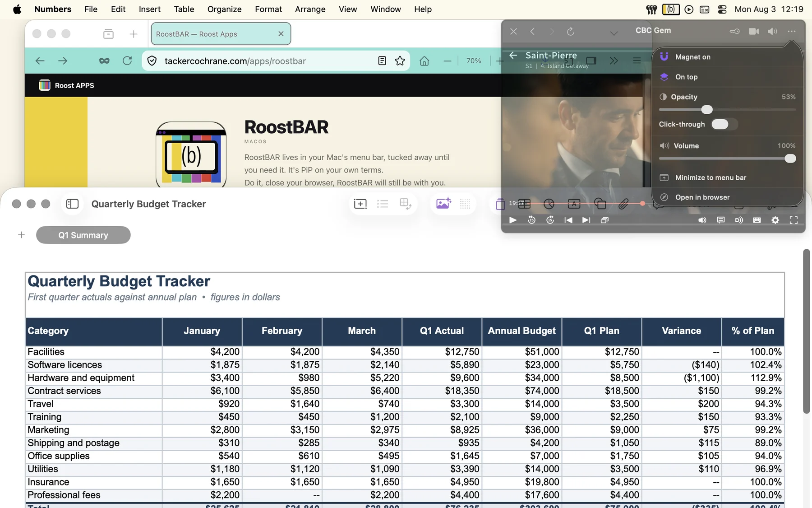Rewind 15 seconds in the CBC Gem player

tap(532, 220)
